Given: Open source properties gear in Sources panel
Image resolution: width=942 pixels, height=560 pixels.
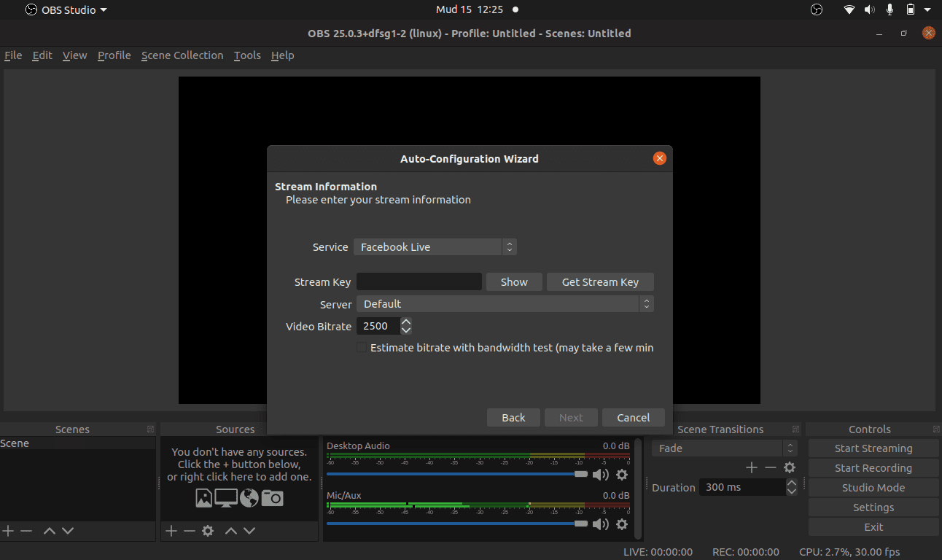Looking at the screenshot, I should click(x=208, y=531).
